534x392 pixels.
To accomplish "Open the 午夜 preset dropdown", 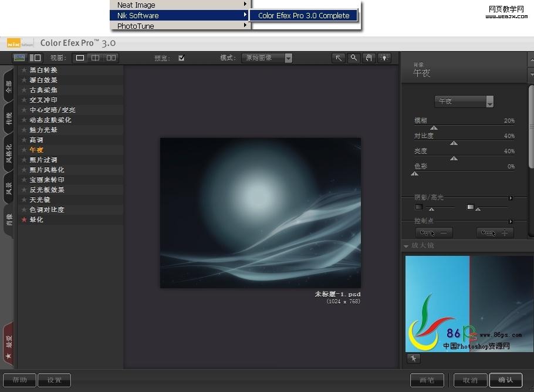I will coord(464,102).
